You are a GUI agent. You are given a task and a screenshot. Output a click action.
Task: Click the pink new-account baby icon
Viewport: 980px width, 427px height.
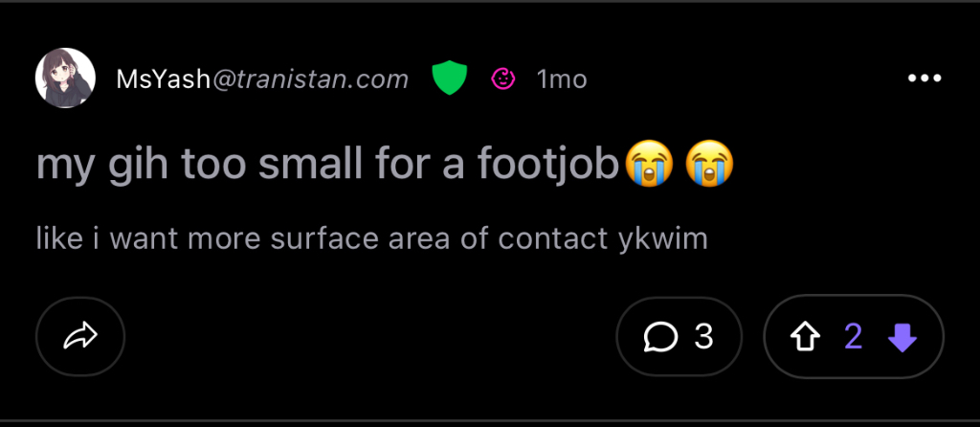pos(502,79)
